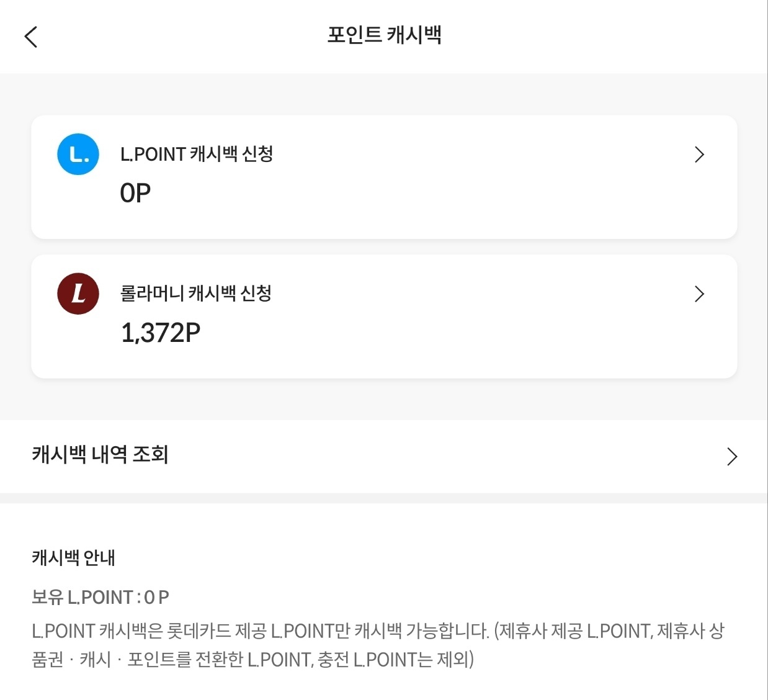Expand the cashback history section
768x700 pixels.
click(383, 456)
